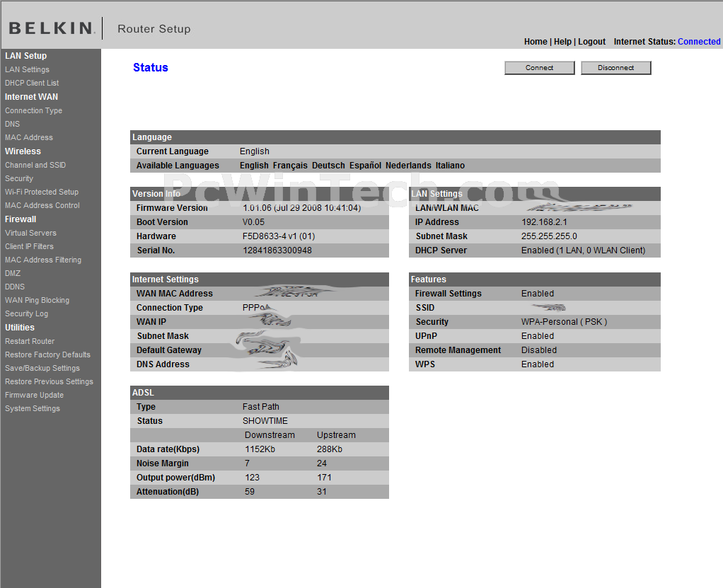Click the upstream output power value 171

click(324, 478)
